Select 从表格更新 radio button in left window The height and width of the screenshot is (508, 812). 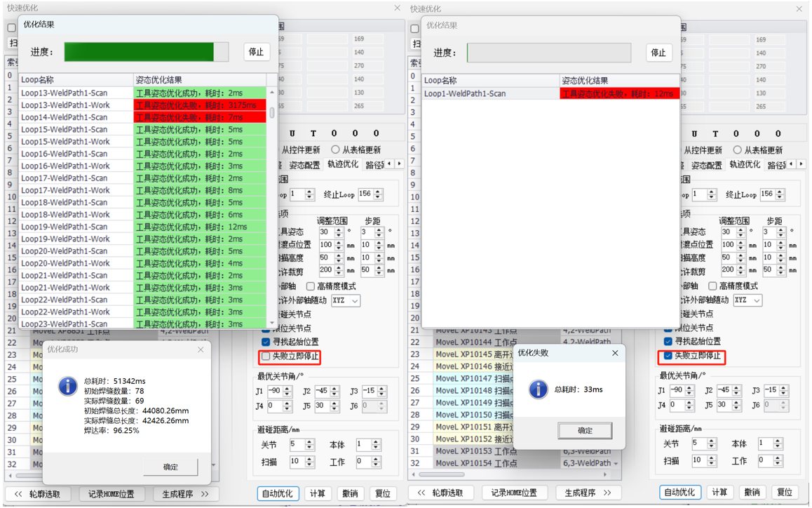(335, 149)
